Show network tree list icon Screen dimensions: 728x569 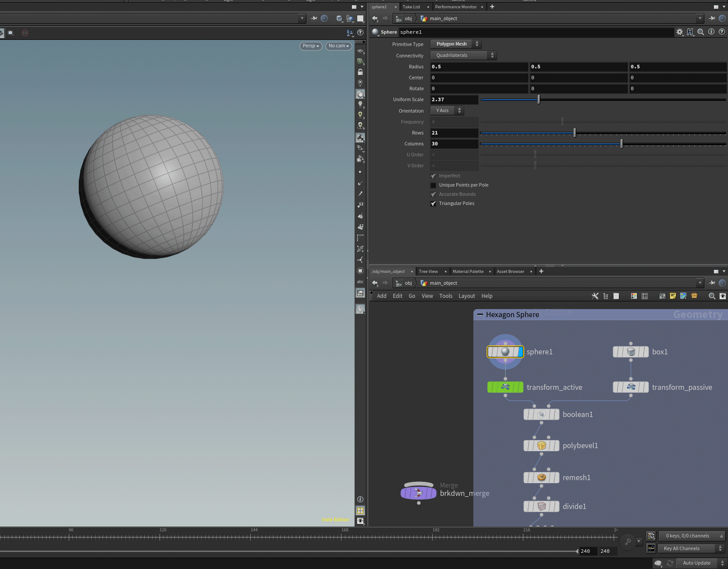(x=606, y=296)
